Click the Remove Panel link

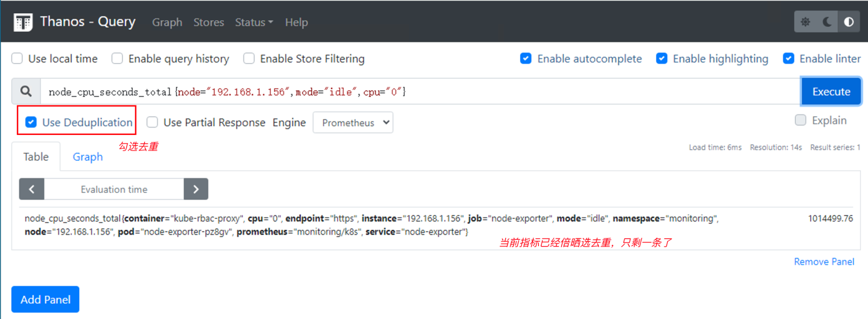click(824, 262)
